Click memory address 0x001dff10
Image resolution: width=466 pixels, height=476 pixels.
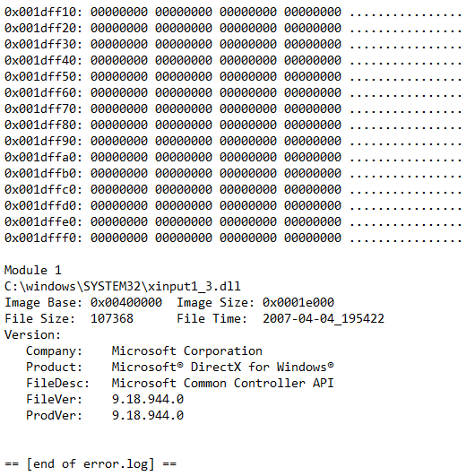tap(43, 12)
